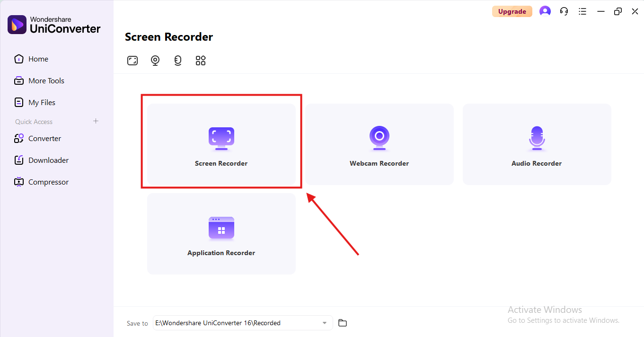Launch the Webcam Recorder card
The height and width of the screenshot is (337, 644).
(379, 144)
